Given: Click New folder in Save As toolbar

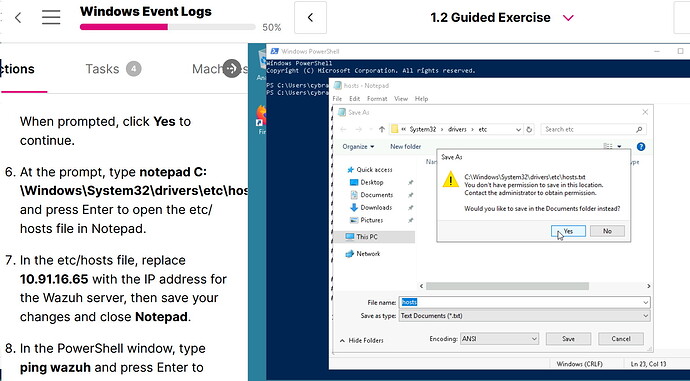Looking at the screenshot, I should point(405,147).
